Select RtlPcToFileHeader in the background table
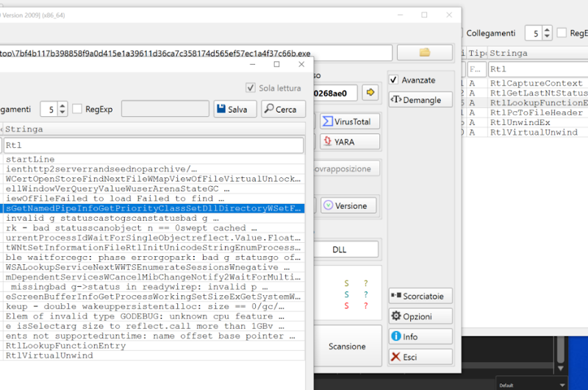This screenshot has height=390, width=588. (537, 113)
